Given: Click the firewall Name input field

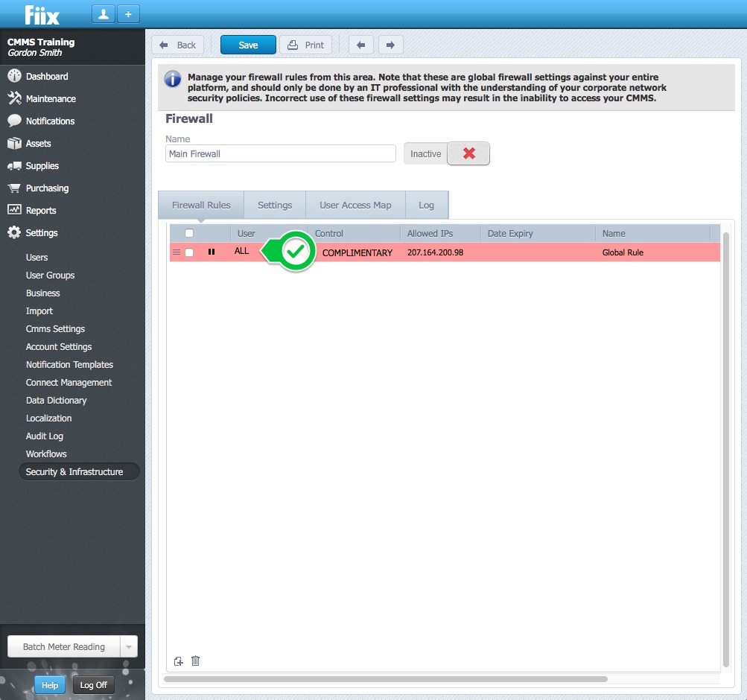Looking at the screenshot, I should point(281,154).
